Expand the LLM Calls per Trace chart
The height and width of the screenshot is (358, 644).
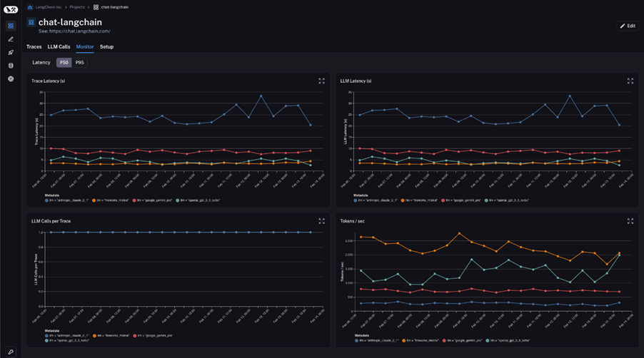tap(321, 221)
